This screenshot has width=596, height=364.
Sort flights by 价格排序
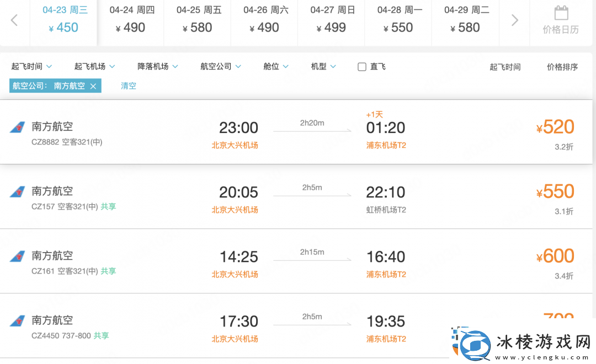(x=562, y=67)
